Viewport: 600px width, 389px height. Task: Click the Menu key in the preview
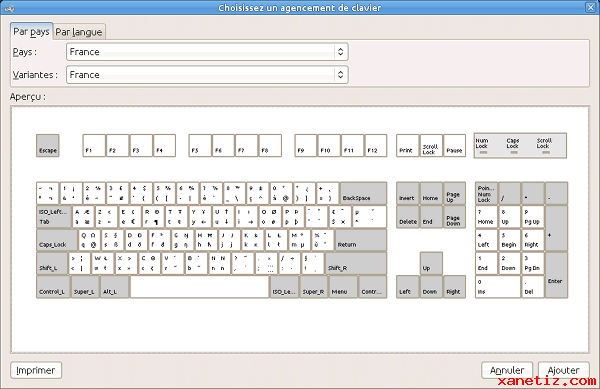(x=343, y=287)
